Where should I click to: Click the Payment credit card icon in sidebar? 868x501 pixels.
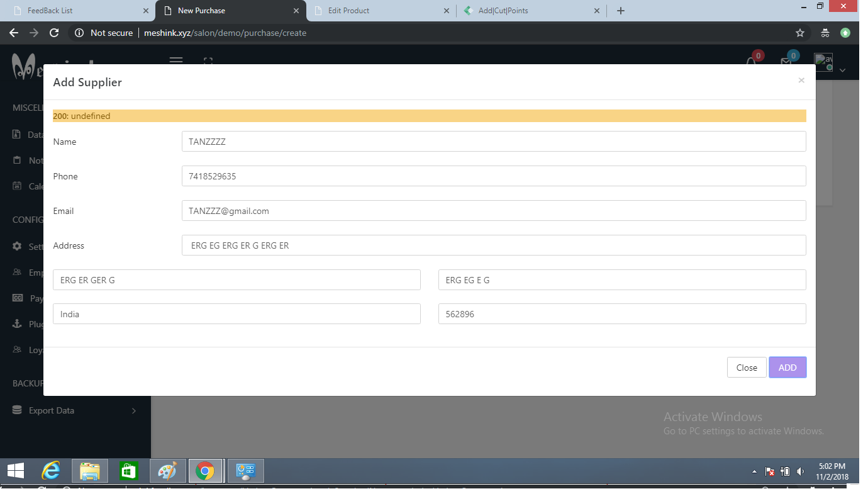(x=18, y=298)
